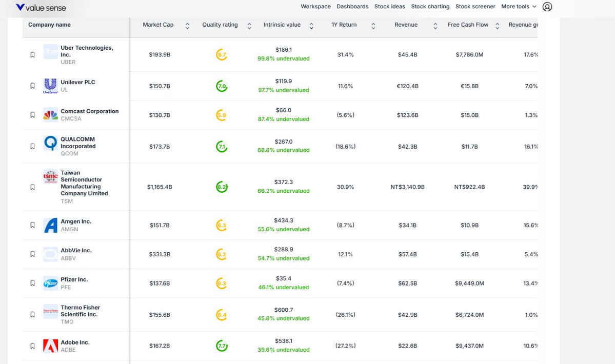
Task: Open Adobe Inc. company link
Action: click(x=75, y=342)
